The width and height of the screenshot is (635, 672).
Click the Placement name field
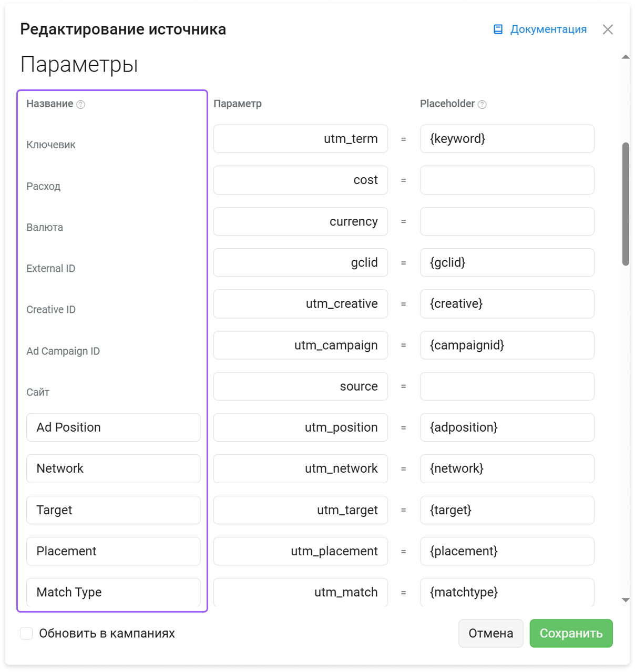click(x=113, y=551)
